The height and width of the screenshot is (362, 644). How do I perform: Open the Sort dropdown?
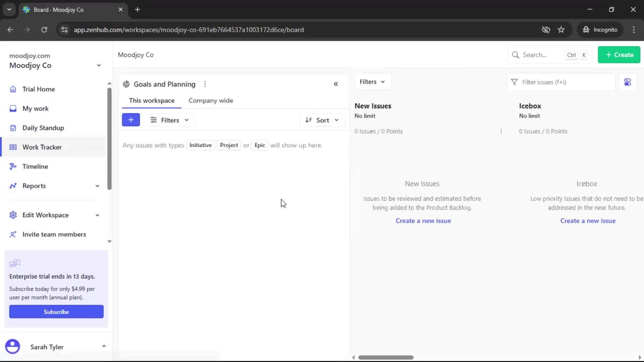tap(323, 120)
